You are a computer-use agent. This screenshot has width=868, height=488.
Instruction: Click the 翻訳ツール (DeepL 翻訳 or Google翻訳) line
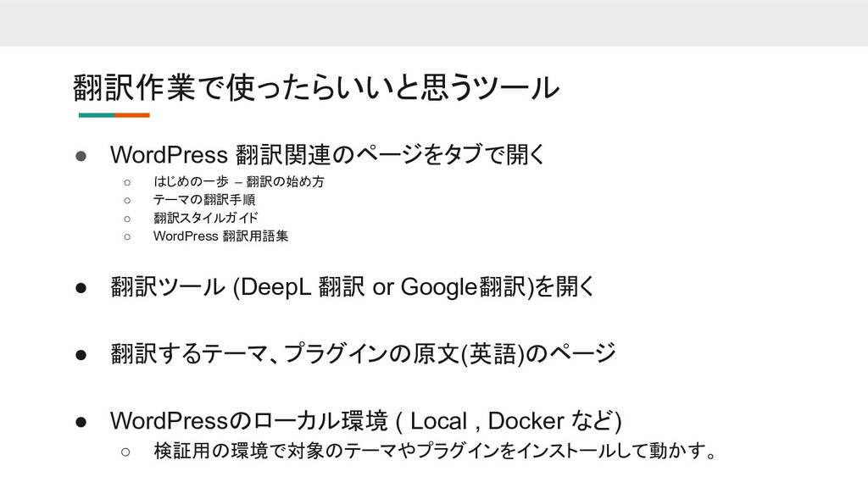pyautogui.click(x=353, y=287)
